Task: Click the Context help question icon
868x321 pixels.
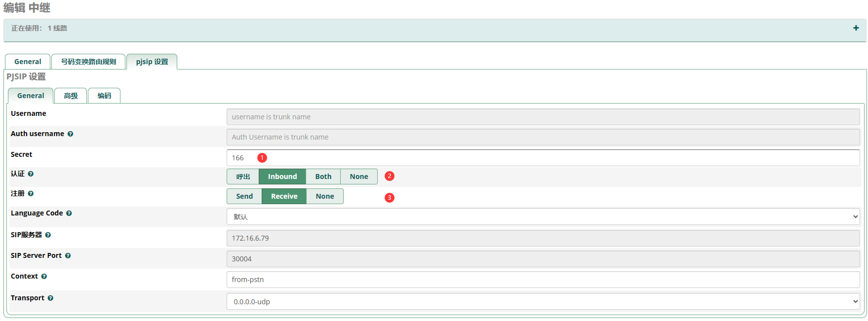Action: [x=44, y=277]
